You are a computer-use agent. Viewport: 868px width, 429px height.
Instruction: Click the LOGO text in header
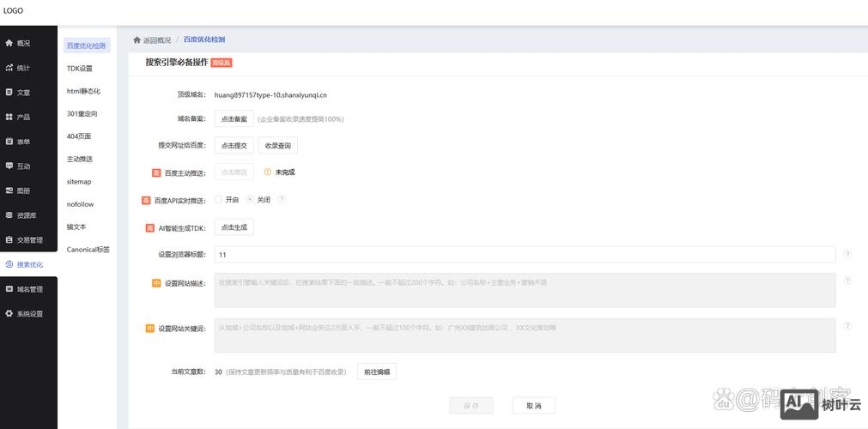tap(13, 10)
